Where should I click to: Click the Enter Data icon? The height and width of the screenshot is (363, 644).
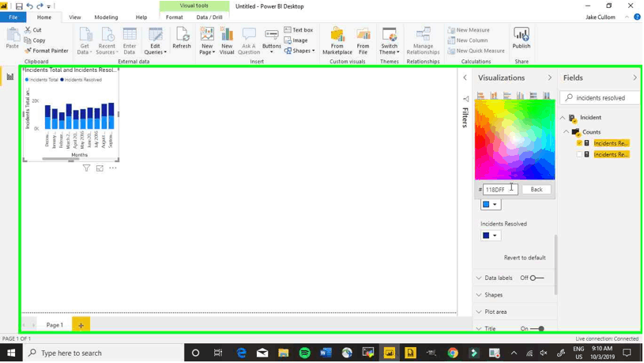(130, 40)
